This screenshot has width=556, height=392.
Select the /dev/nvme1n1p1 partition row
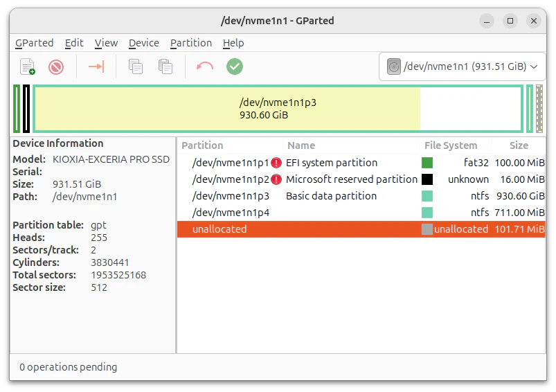point(361,163)
